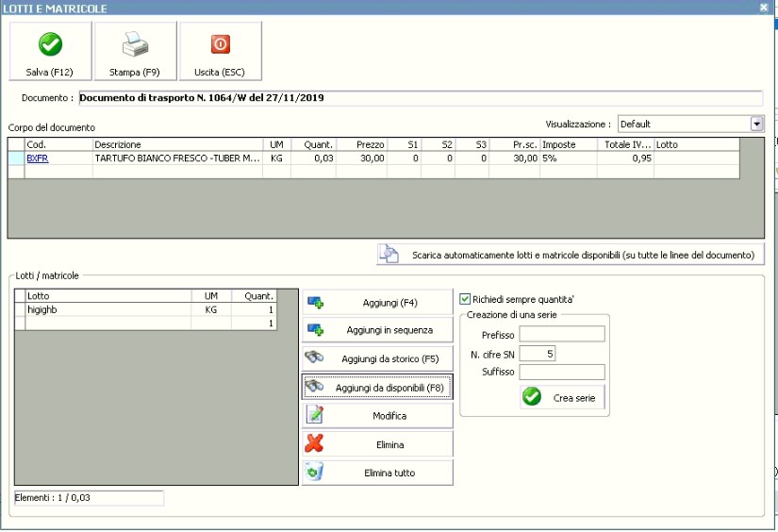Image resolution: width=778 pixels, height=532 pixels.
Task: Click the Prezzo column header
Action: tap(361, 144)
